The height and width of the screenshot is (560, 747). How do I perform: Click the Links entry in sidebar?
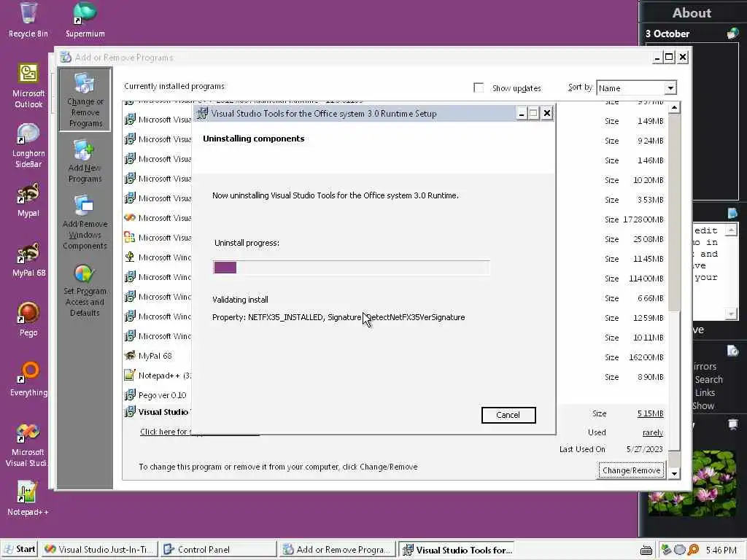pyautogui.click(x=705, y=392)
